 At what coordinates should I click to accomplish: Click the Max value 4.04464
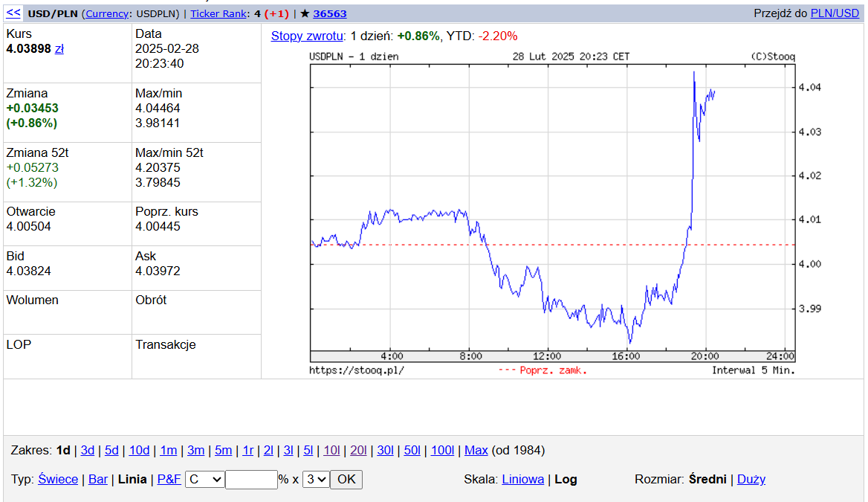coord(158,108)
